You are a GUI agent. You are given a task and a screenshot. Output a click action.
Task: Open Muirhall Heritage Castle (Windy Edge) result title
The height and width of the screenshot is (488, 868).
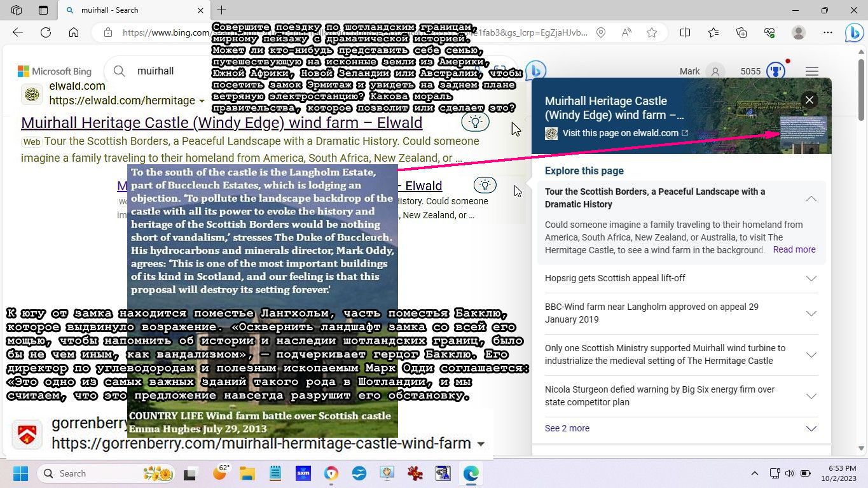[222, 123]
